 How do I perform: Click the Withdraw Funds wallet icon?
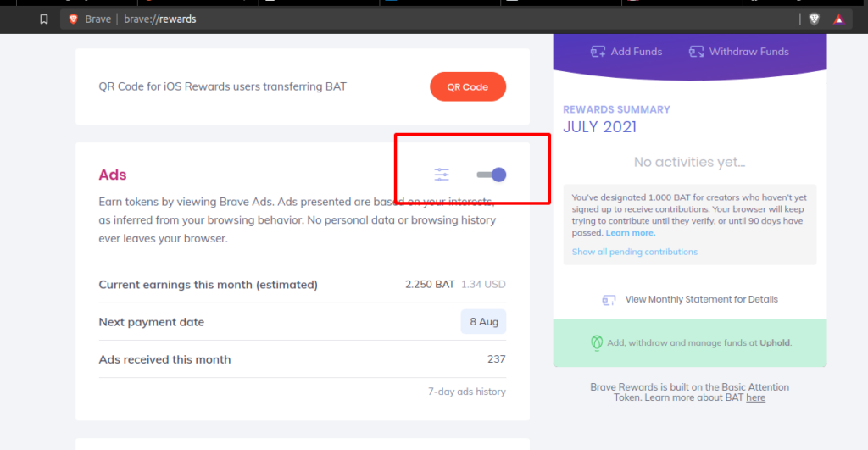pos(697,52)
